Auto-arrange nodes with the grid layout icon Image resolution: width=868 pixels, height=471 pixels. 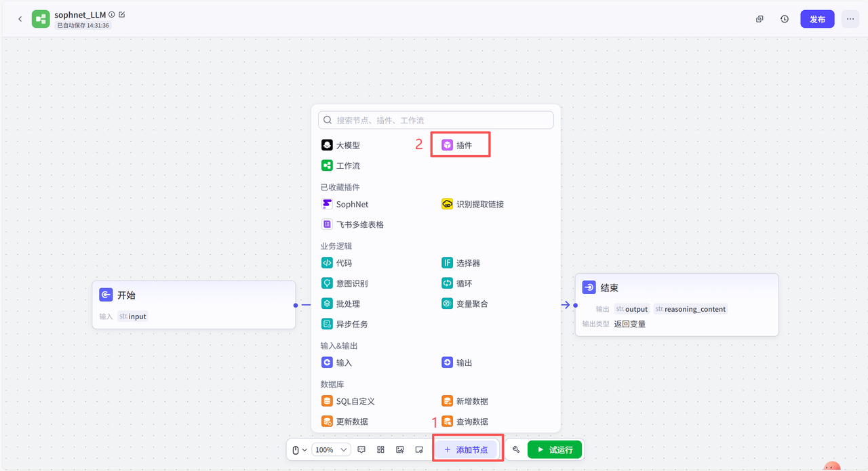[380, 449]
